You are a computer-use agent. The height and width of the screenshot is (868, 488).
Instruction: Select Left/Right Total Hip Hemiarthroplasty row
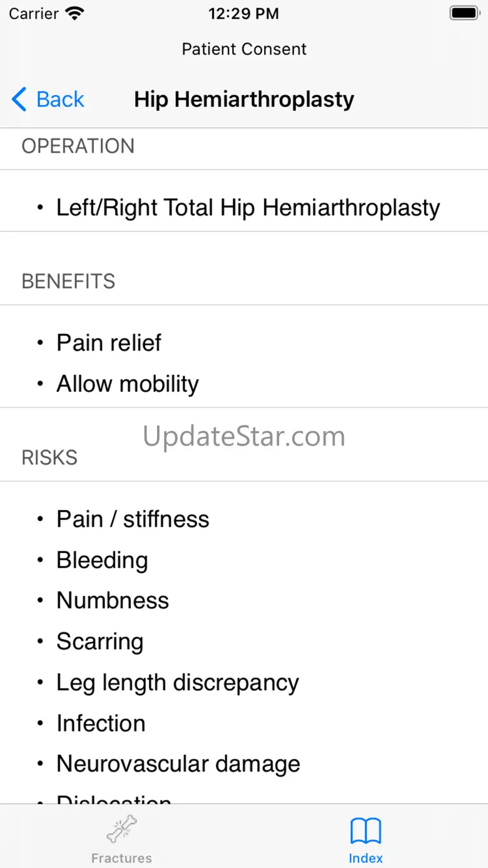(x=248, y=208)
